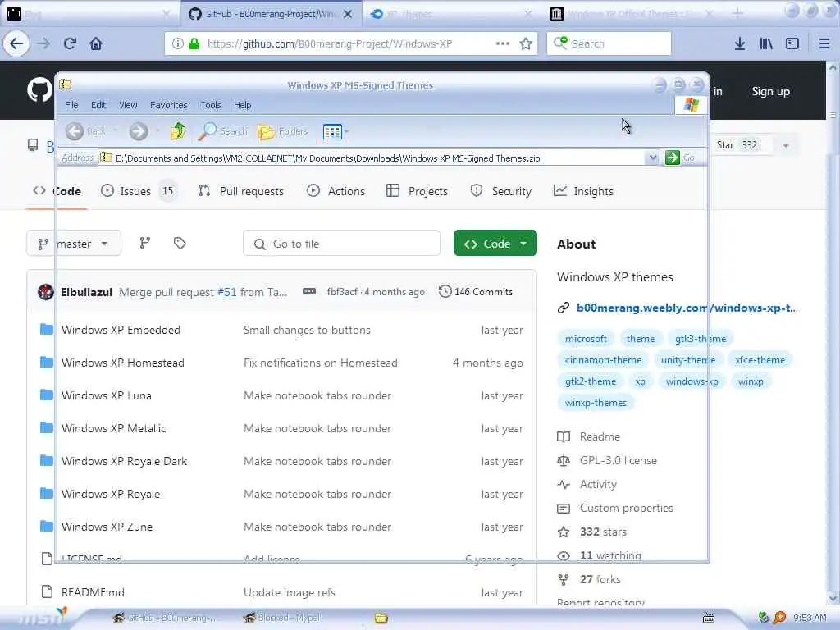Viewport: 840px width, 630px height.
Task: Open Windows XP Royale Dark folder
Action: pos(125,461)
